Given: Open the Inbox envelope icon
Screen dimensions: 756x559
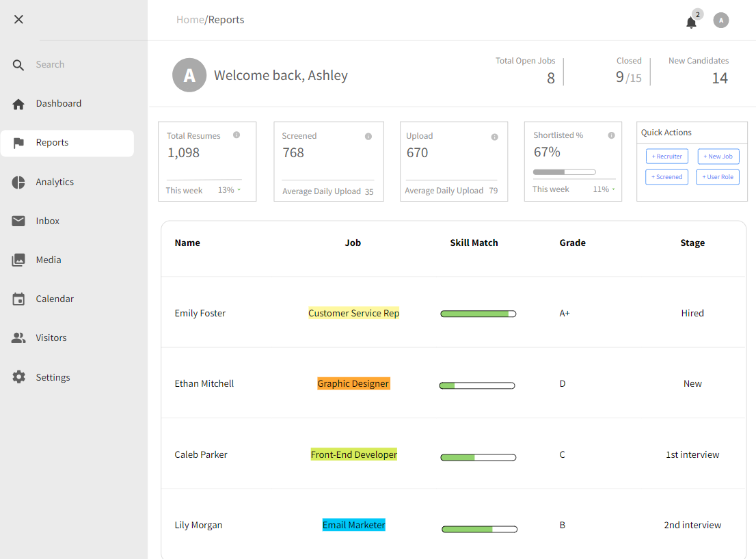Looking at the screenshot, I should click(18, 221).
